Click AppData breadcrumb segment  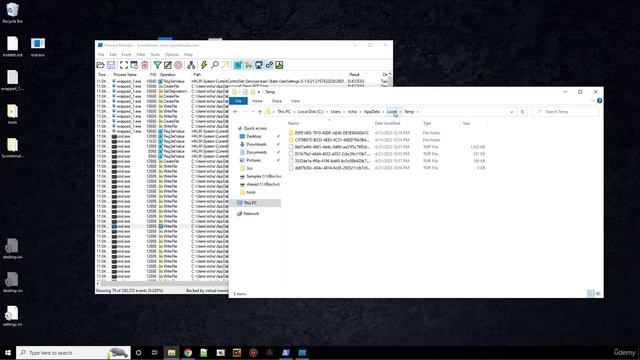point(372,112)
